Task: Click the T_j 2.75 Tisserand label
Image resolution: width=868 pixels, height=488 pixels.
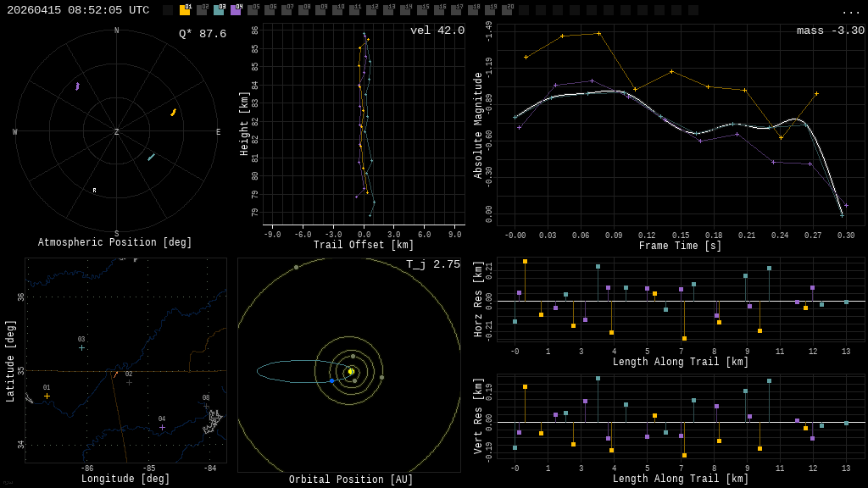Action: [x=432, y=264]
